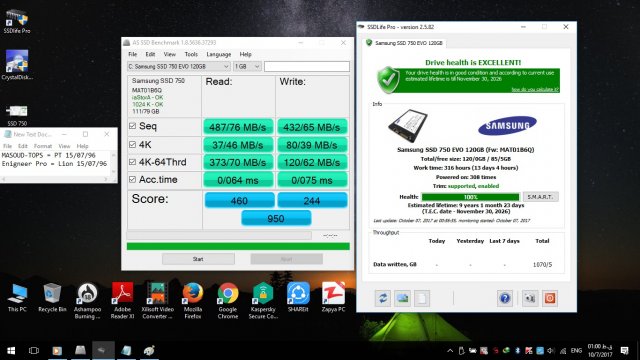Open the View menu in AS SSD Benchmark

(x=169, y=54)
